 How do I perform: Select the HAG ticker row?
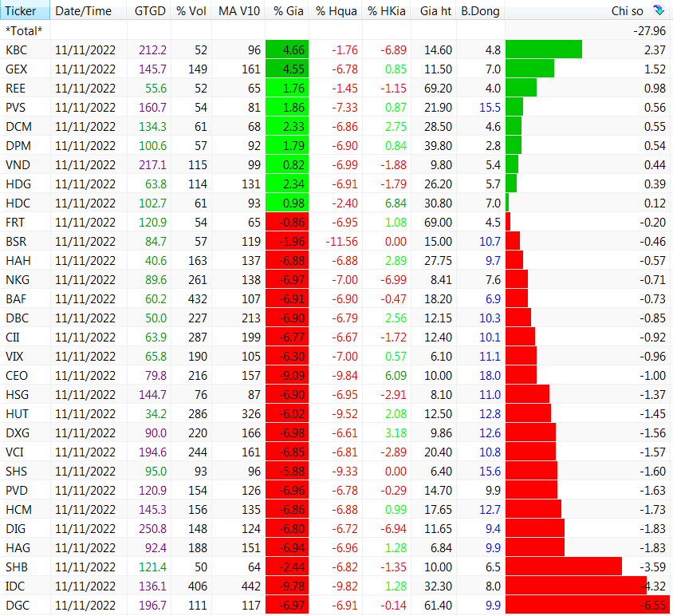(x=18, y=547)
